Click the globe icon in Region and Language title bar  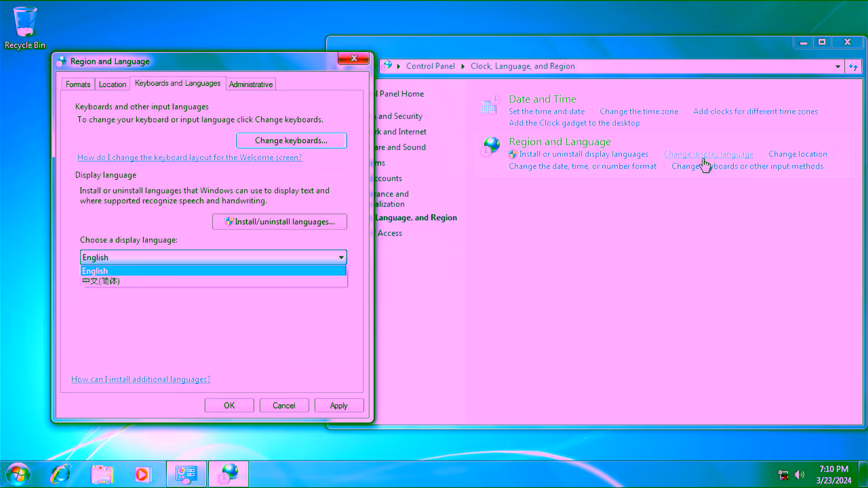pos(62,61)
